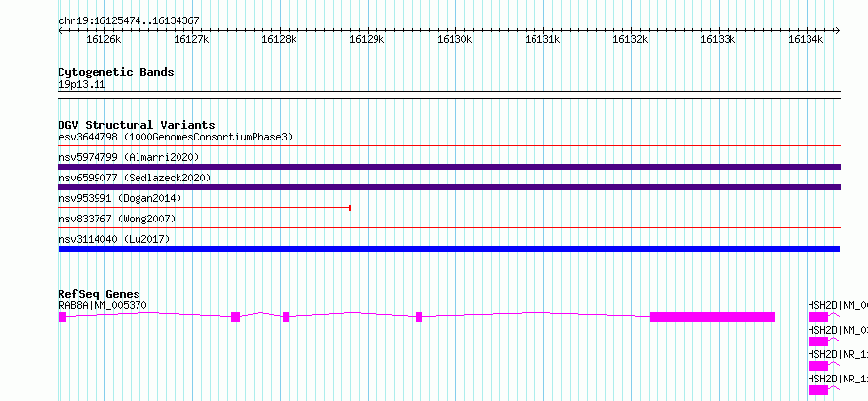This screenshot has width=868, height=401.
Task: Click the left arrowhead of the ruler
Action: pyautogui.click(x=60, y=31)
